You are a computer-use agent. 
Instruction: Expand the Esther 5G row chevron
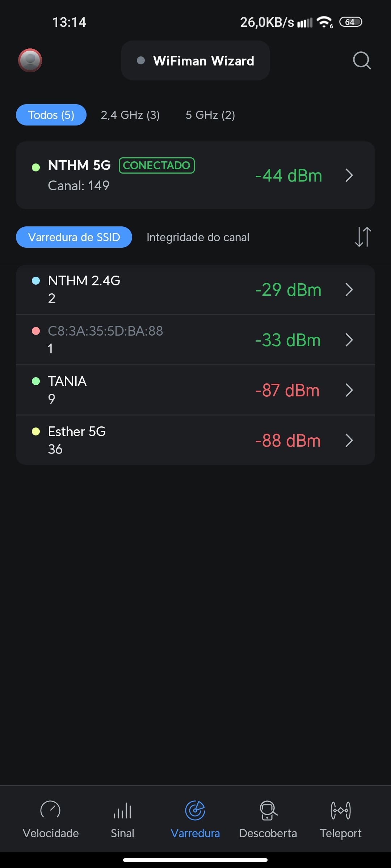tap(349, 441)
